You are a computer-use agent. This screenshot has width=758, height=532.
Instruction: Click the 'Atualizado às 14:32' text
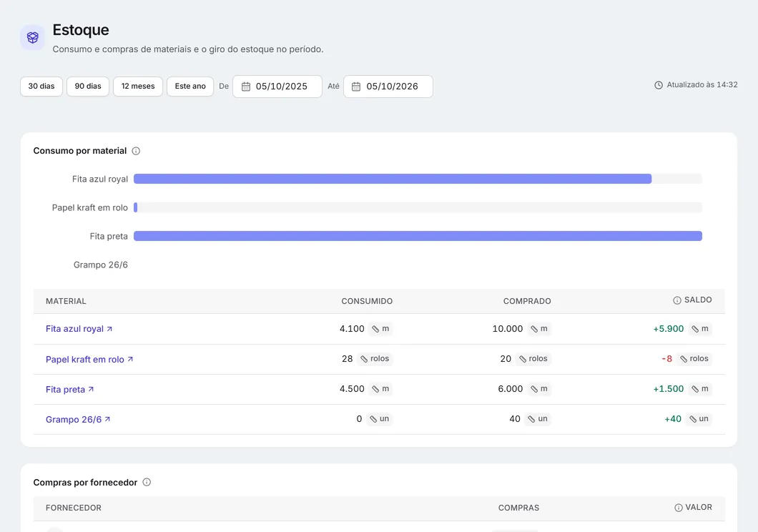[x=702, y=84]
